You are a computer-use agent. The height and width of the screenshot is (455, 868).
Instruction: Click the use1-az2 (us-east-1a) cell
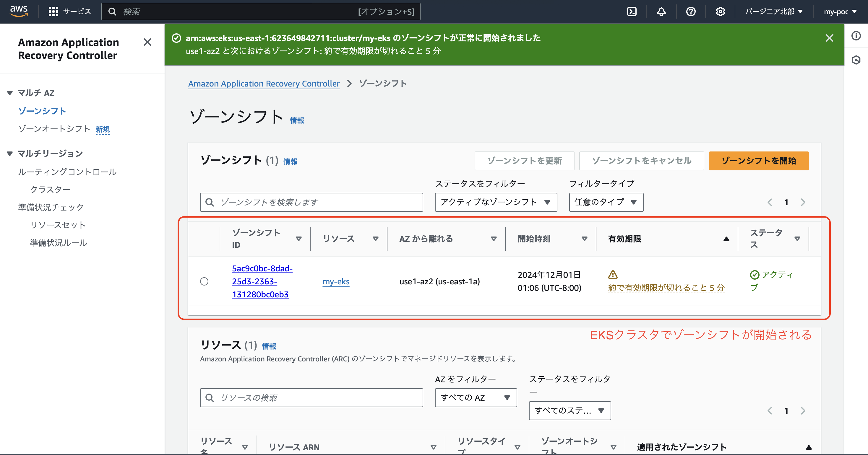click(x=439, y=281)
